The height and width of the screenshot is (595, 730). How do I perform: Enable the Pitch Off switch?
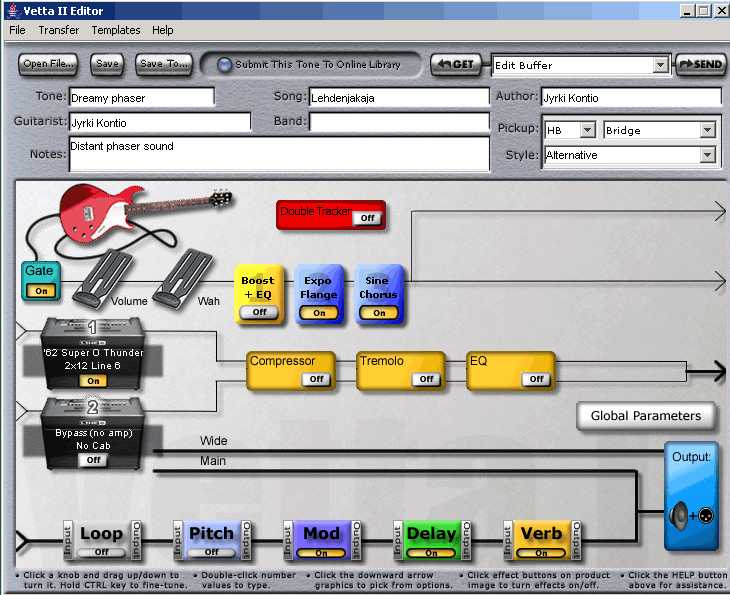(x=211, y=552)
